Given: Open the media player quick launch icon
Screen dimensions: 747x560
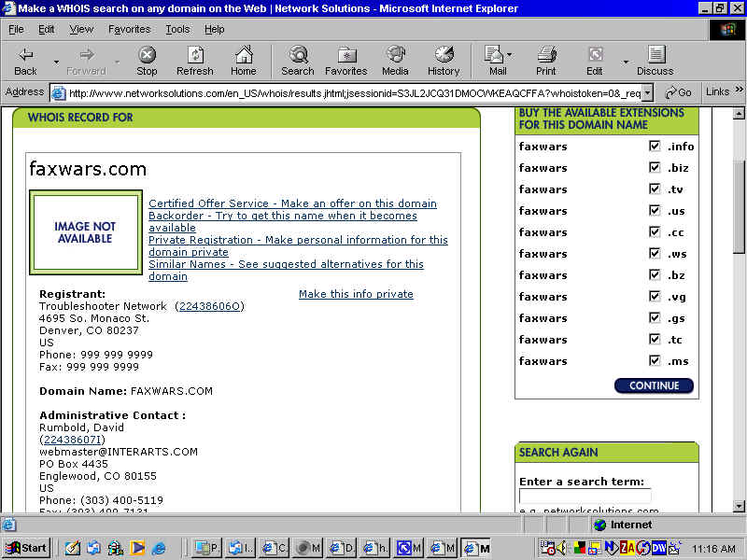Looking at the screenshot, I should tap(137, 548).
